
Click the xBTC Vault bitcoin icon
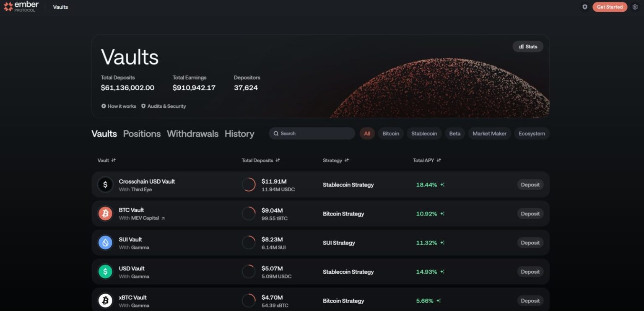105,301
